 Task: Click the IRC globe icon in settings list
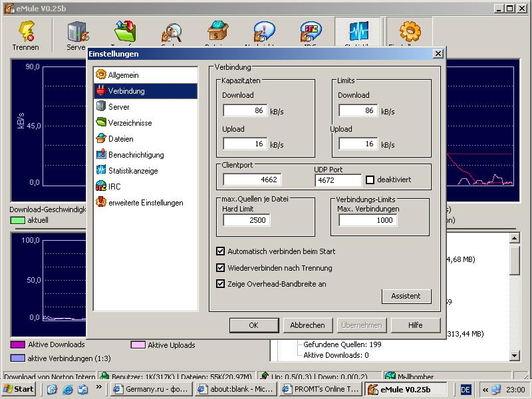pyautogui.click(x=101, y=186)
